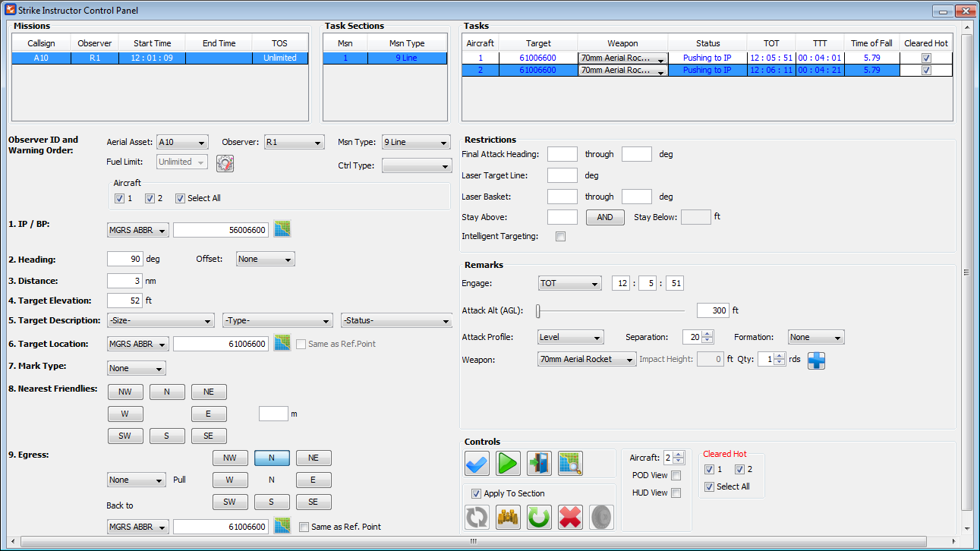Click the horizontal scrollbar at window bottom
980x551 pixels.
pyautogui.click(x=474, y=541)
